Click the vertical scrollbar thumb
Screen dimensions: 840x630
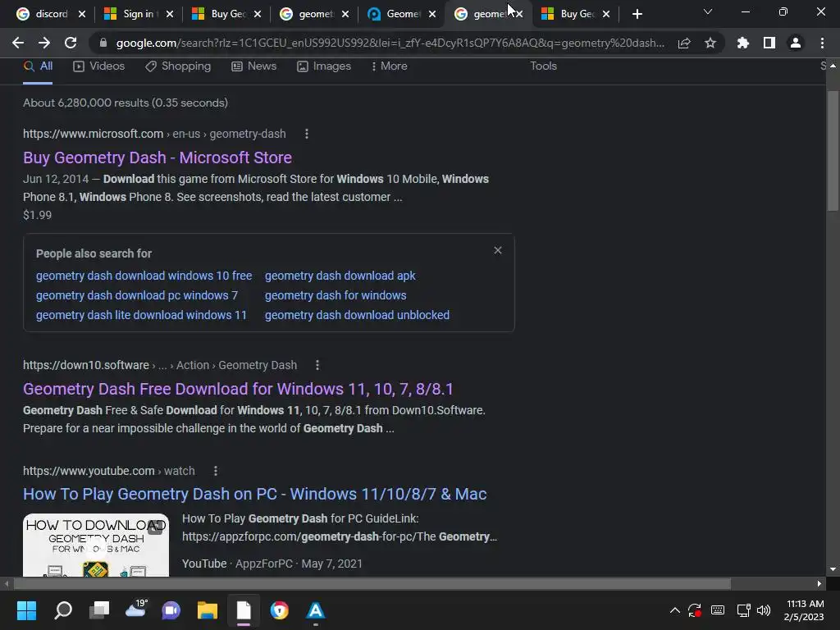pos(833,151)
